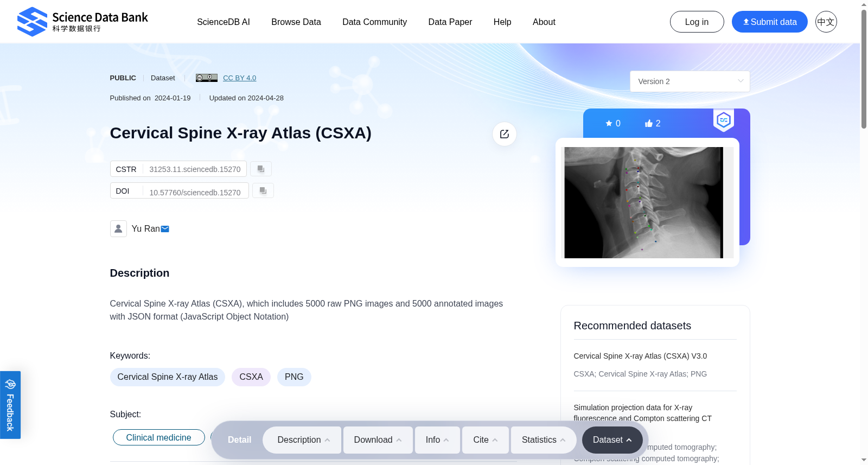Image resolution: width=868 pixels, height=465 pixels.
Task: Click the ScienceDB badge on the card
Action: [x=724, y=120]
